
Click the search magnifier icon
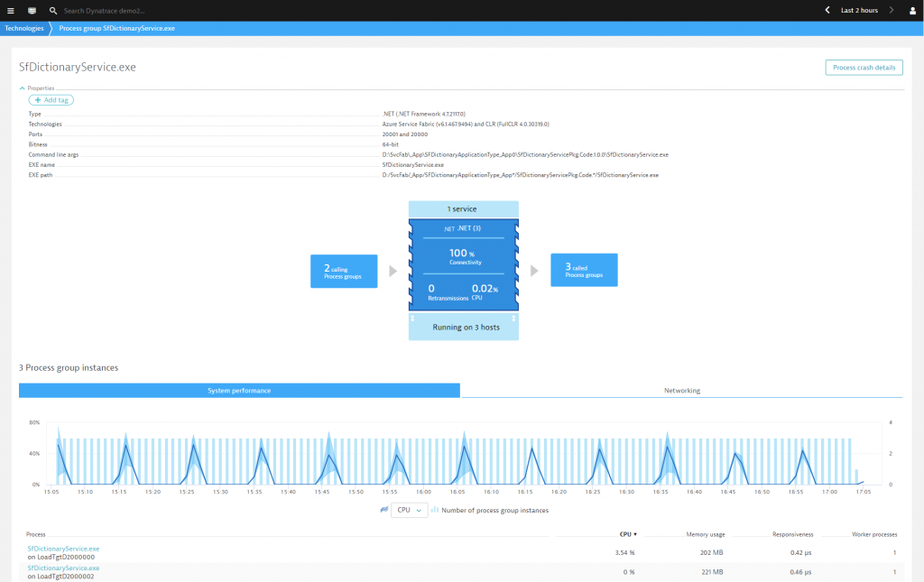53,11
